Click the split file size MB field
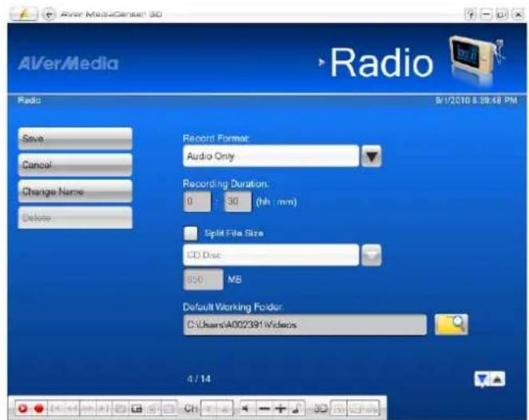Image resolution: width=529 pixels, height=420 pixels. pyautogui.click(x=203, y=279)
